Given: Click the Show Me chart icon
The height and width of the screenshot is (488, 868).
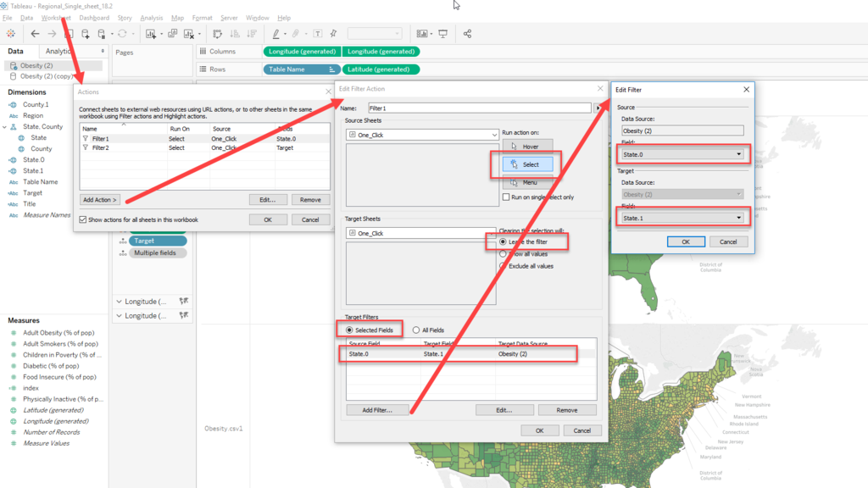Looking at the screenshot, I should [x=422, y=34].
